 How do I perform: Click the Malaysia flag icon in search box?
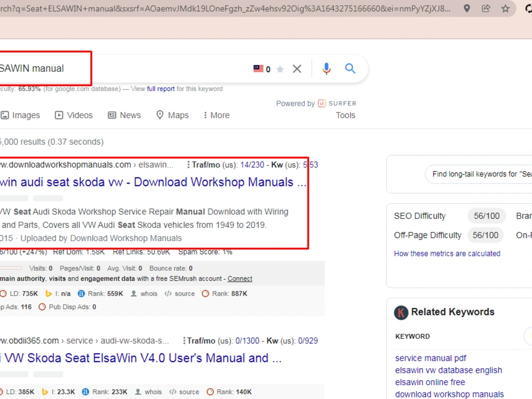pyautogui.click(x=258, y=69)
